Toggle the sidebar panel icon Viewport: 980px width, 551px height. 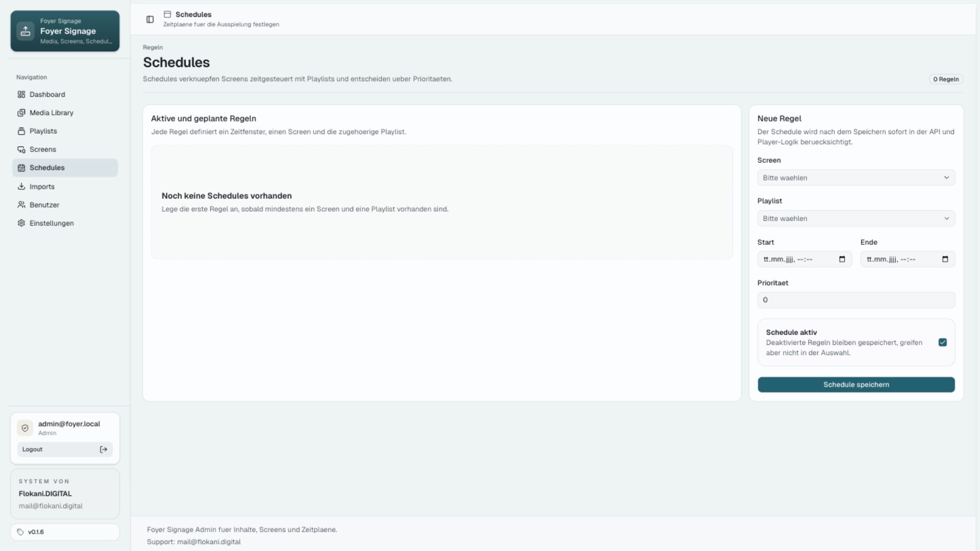[150, 19]
